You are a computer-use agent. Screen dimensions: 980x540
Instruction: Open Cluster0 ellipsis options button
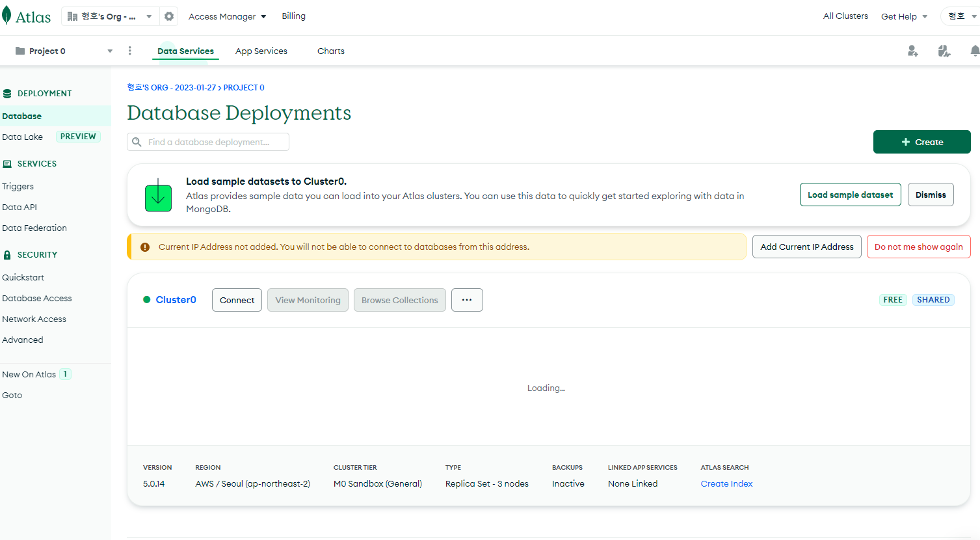(467, 300)
